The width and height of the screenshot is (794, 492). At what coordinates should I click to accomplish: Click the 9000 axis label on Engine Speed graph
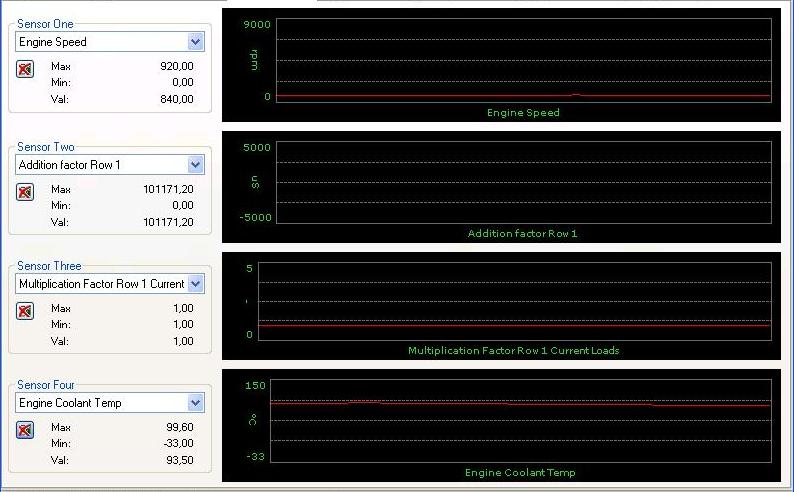click(x=257, y=24)
